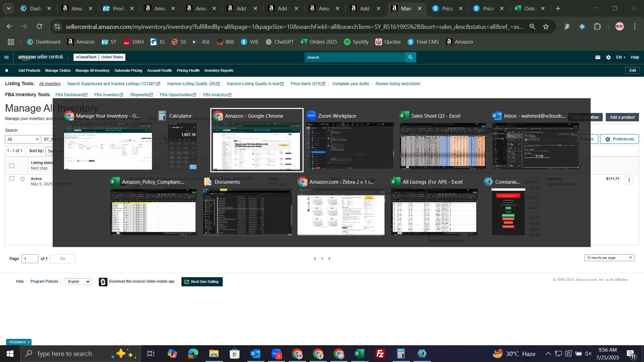This screenshot has width=644, height=362.
Task: Switch to the Orde Excel browser tab
Action: (x=530, y=8)
